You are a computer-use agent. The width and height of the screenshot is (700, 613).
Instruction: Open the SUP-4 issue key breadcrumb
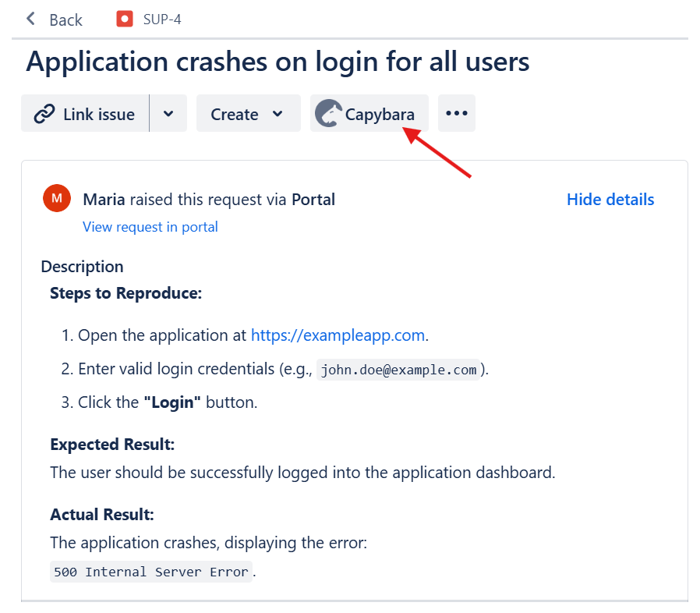pos(162,19)
